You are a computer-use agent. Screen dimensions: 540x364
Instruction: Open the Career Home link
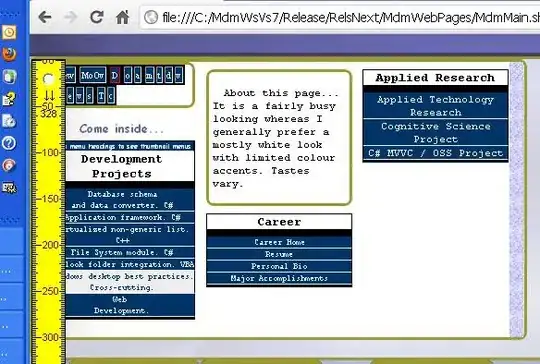point(279,242)
